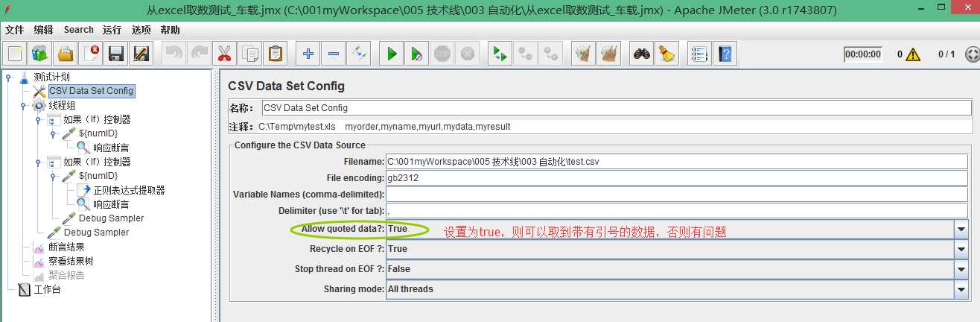Open the Recycle on EOF dropdown

(962, 249)
